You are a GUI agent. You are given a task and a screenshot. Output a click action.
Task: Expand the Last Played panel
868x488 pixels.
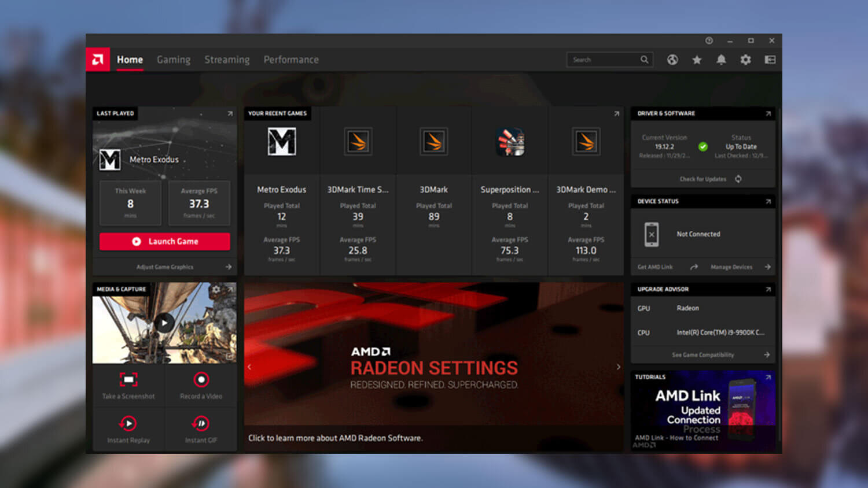(230, 113)
